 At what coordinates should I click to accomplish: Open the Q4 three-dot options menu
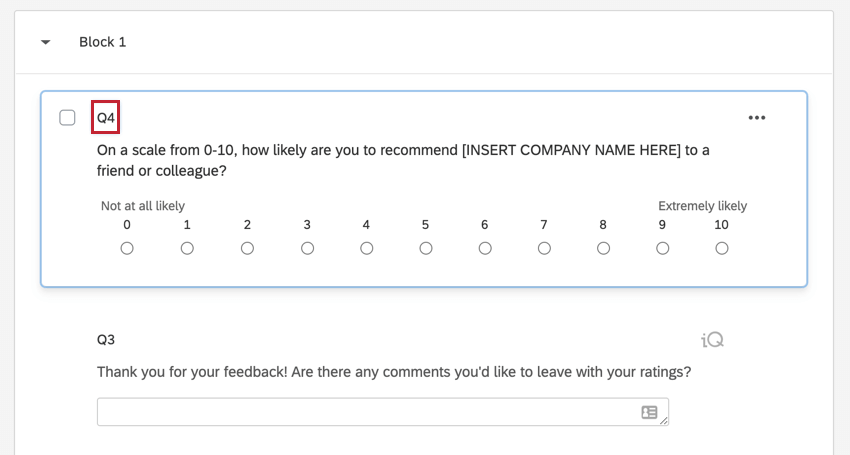(757, 118)
